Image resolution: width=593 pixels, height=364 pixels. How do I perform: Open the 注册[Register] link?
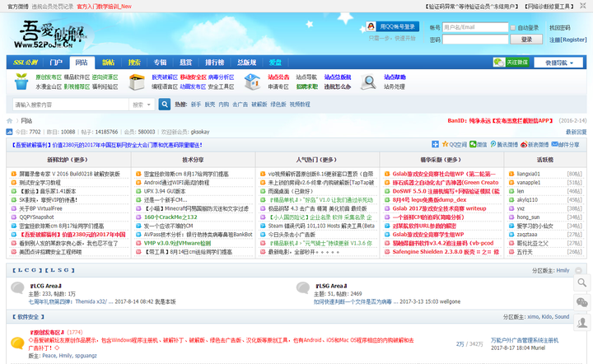point(567,40)
